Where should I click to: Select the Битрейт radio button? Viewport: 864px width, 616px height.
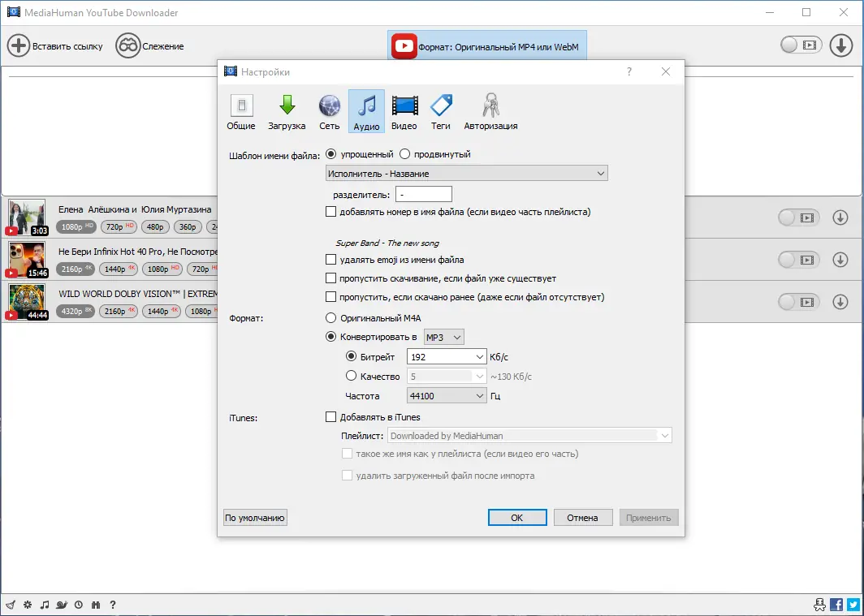pos(351,356)
